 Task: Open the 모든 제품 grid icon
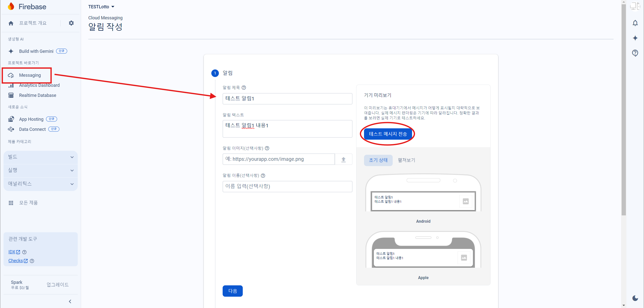[x=11, y=203]
